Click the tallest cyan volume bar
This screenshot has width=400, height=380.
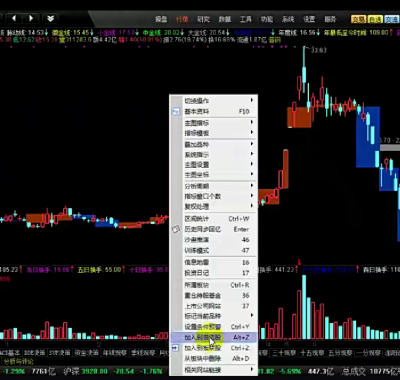(304, 307)
